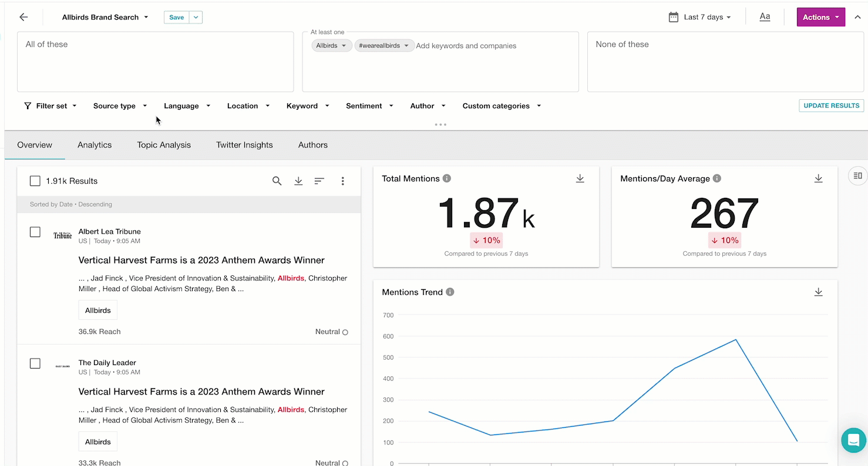Check The Daily Leader article checkbox
Viewport: 868px width, 466px height.
pos(35,363)
